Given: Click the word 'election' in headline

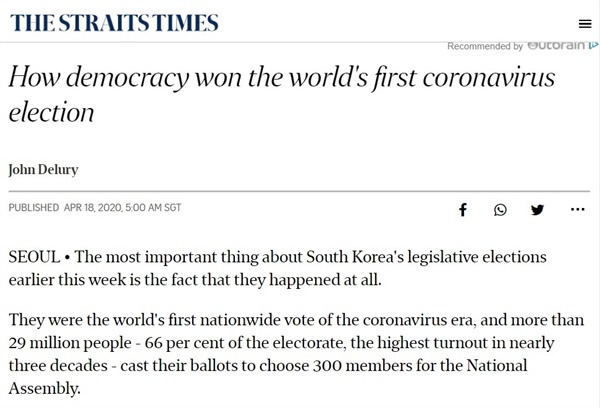Looking at the screenshot, I should pyautogui.click(x=51, y=113).
